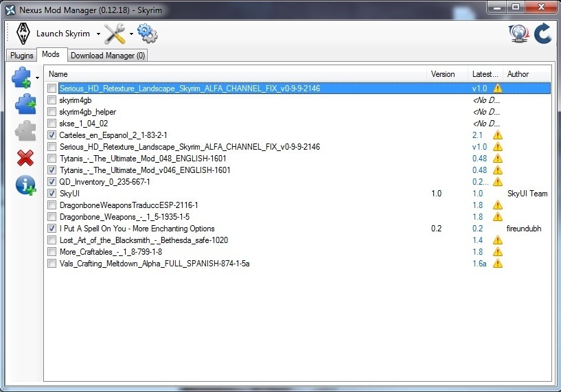
Task: Expand the Launch Skyrim dropdown arrow
Action: tap(98, 34)
